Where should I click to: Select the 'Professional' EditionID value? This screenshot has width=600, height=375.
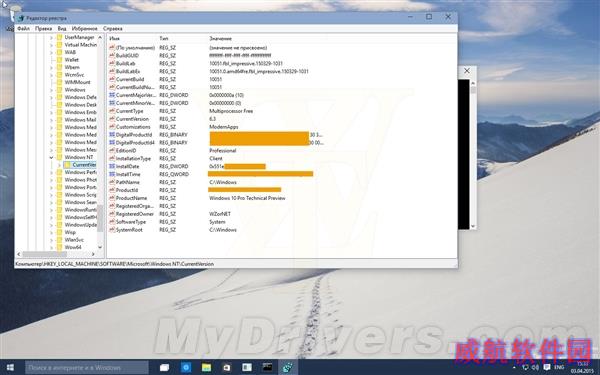[222, 150]
